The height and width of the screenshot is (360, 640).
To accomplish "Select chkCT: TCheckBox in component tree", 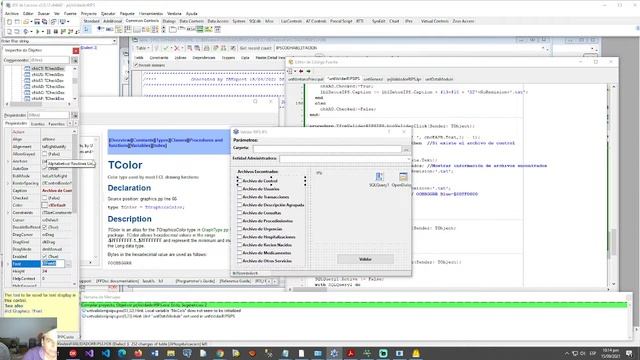I will tap(48, 69).
